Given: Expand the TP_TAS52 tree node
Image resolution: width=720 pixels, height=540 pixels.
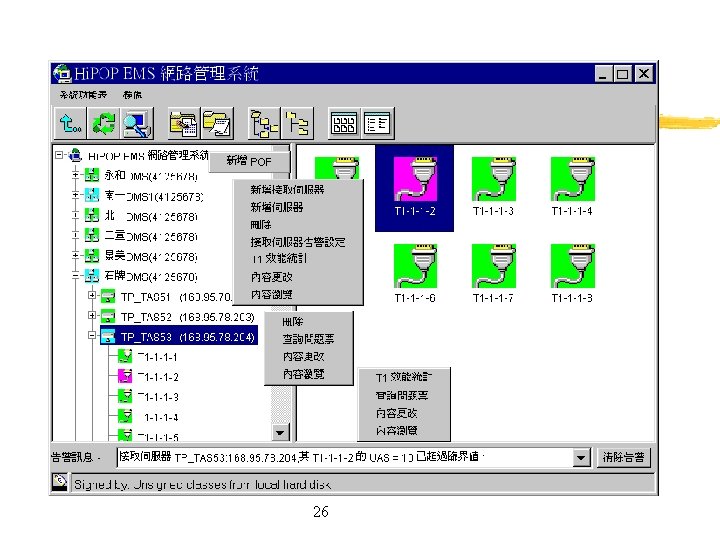Looking at the screenshot, I should [x=92, y=315].
